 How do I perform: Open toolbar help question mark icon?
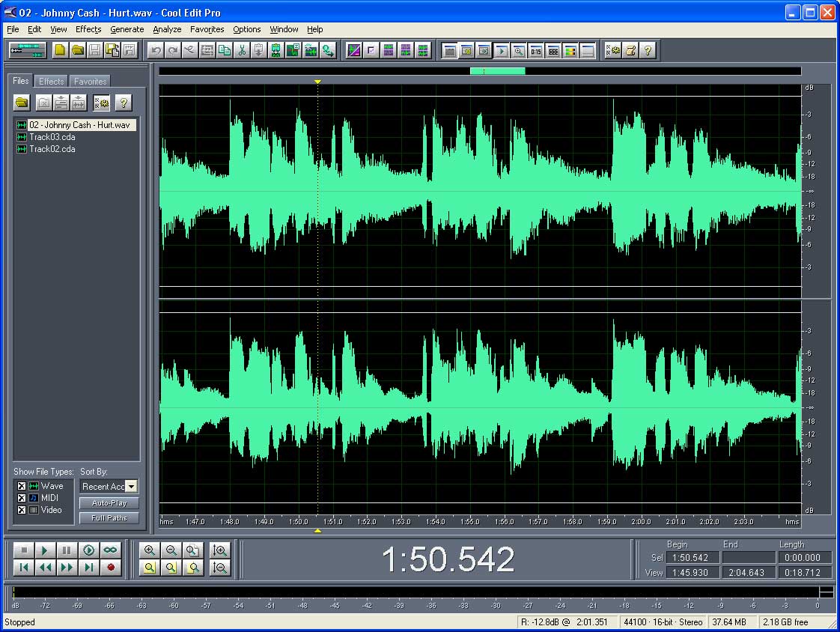(x=648, y=50)
